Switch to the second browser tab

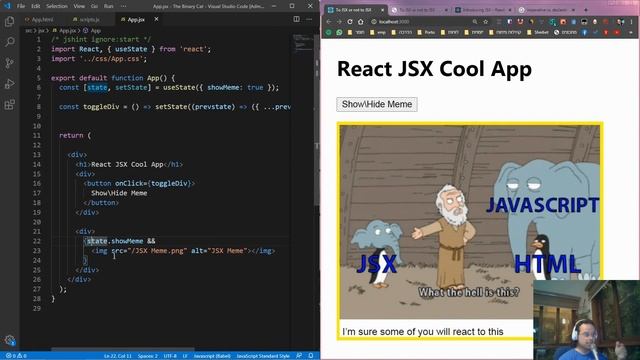coord(419,10)
